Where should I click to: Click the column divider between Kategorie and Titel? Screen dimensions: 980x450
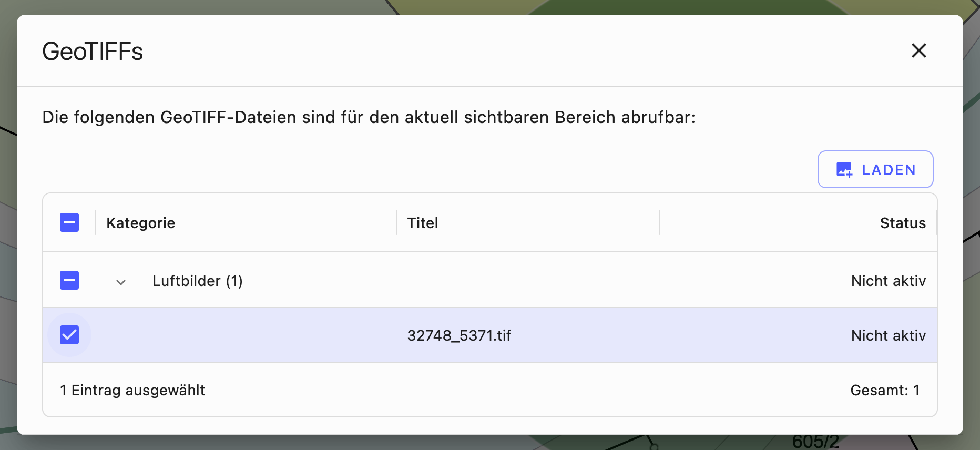click(396, 223)
